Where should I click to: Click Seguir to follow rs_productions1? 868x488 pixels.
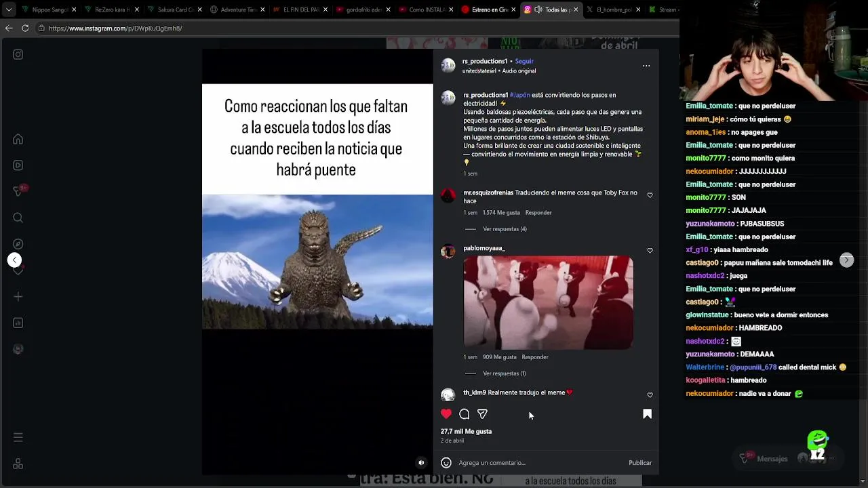pyautogui.click(x=524, y=61)
